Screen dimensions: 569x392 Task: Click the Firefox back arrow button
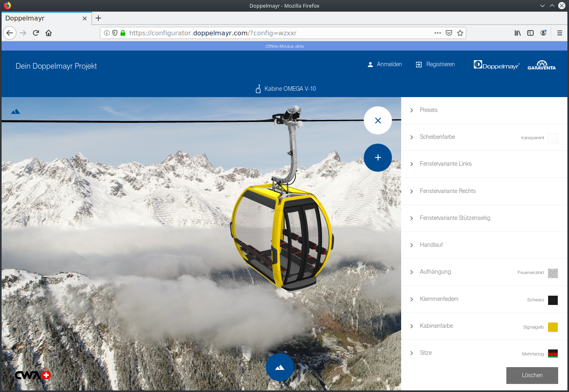pyautogui.click(x=10, y=33)
